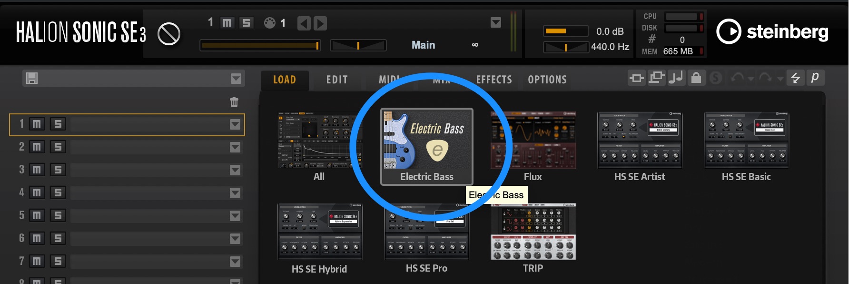Click the double-note FlexPhraser toolbar icon
This screenshot has height=284, width=868.
coord(676,78)
